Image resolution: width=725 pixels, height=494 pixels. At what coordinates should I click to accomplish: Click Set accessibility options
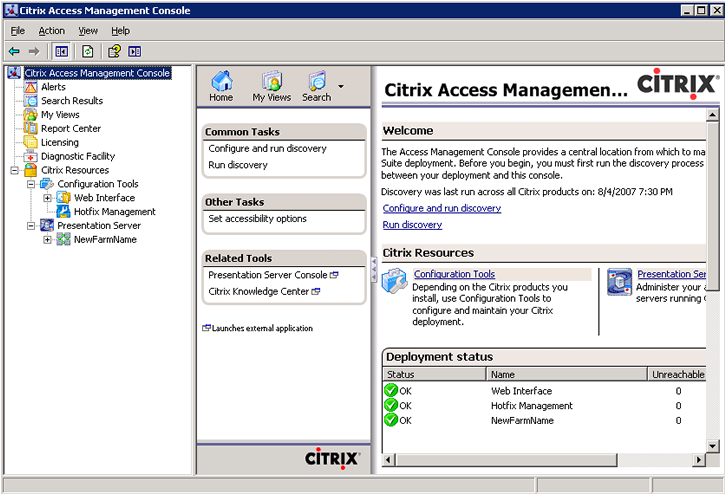(257, 219)
